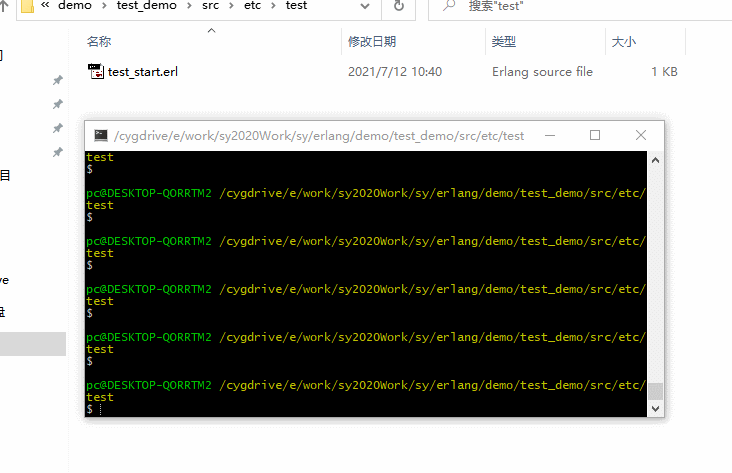Sort files by the 修改日期 column

click(372, 42)
